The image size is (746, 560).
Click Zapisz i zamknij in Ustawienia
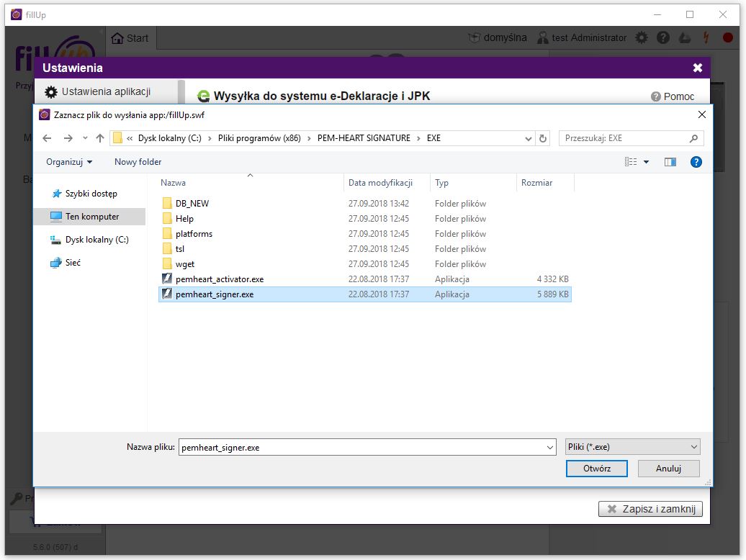click(650, 509)
